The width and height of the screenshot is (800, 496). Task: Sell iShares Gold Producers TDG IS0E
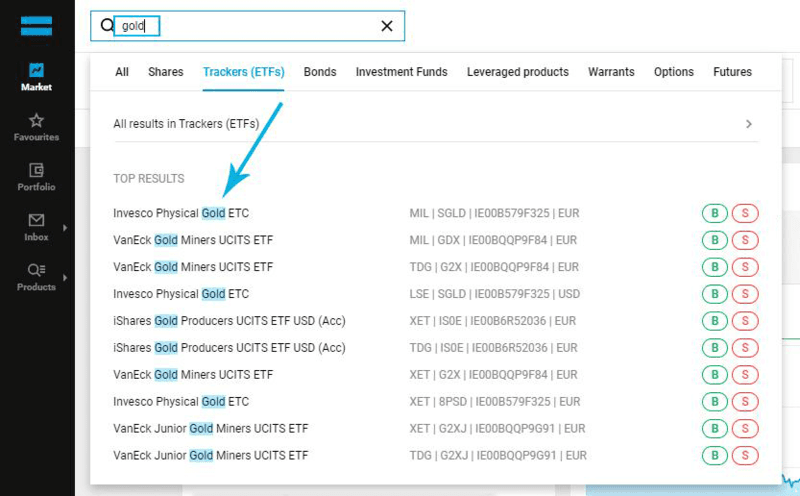[x=745, y=348]
